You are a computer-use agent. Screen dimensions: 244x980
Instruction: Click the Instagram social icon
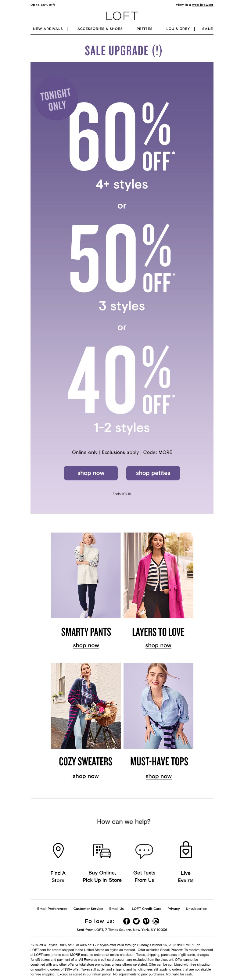tap(156, 921)
